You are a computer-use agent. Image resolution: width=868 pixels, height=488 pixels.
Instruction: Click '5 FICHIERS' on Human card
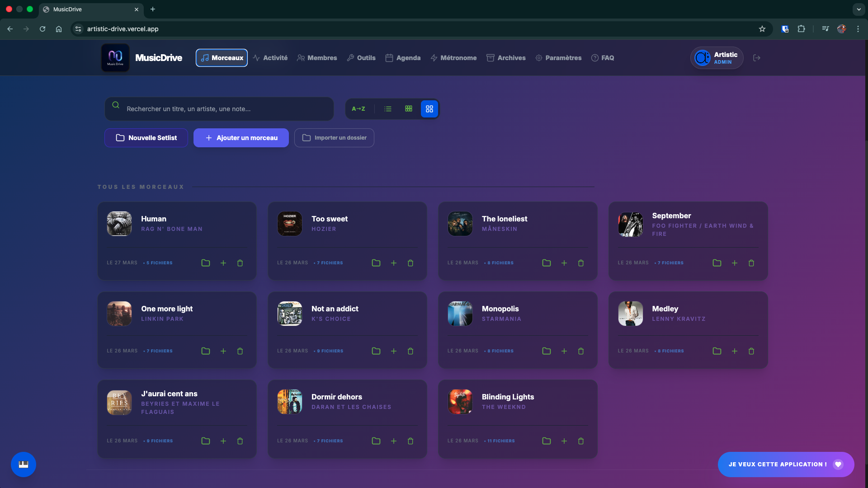(159, 263)
